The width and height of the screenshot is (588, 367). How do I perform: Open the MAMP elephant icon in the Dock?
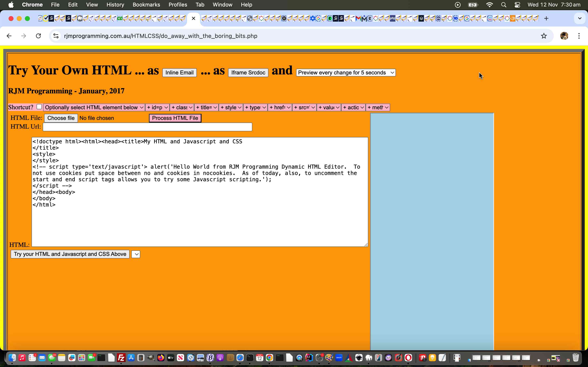tap(369, 358)
